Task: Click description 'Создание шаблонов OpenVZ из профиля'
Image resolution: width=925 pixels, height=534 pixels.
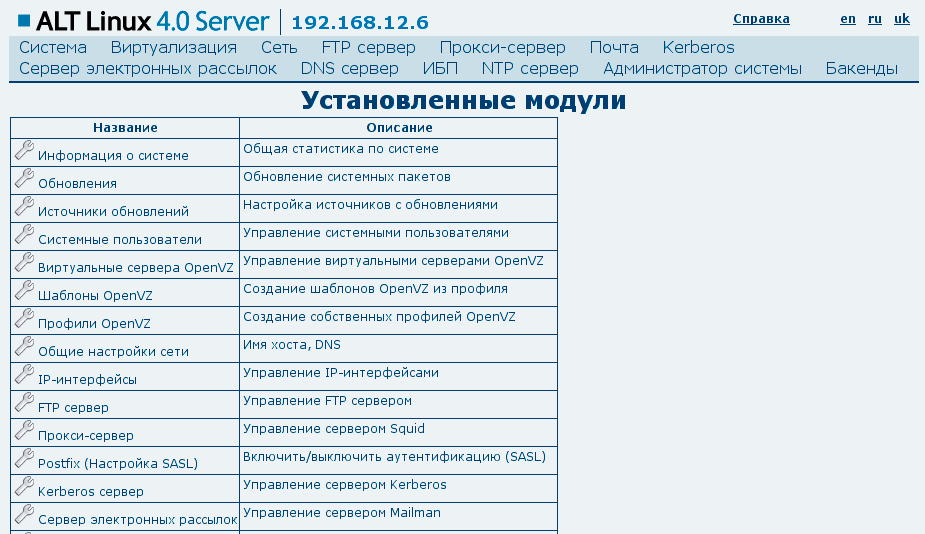Action: click(x=375, y=289)
